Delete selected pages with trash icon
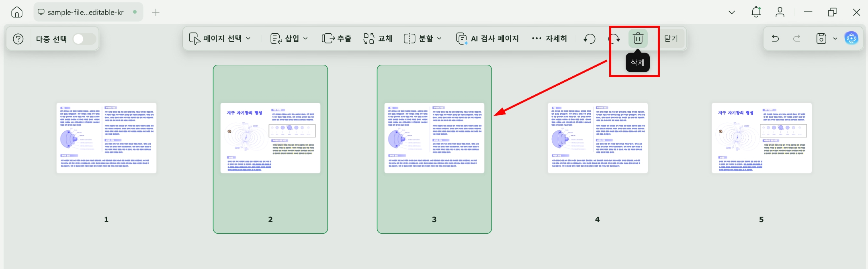The image size is (868, 269). click(638, 39)
